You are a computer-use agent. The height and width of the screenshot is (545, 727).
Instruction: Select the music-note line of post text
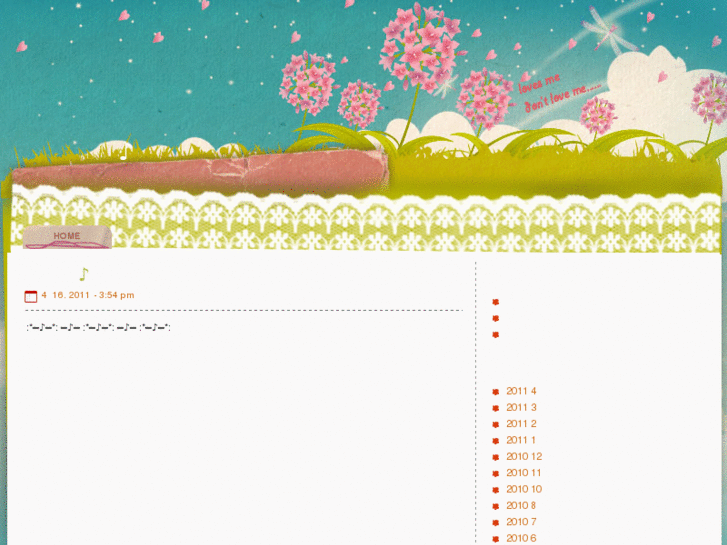pyautogui.click(x=99, y=327)
